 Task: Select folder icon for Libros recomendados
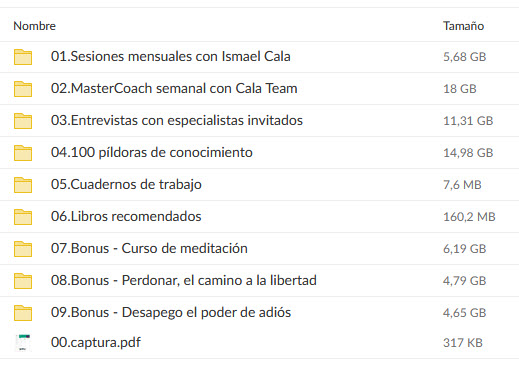[23, 217]
